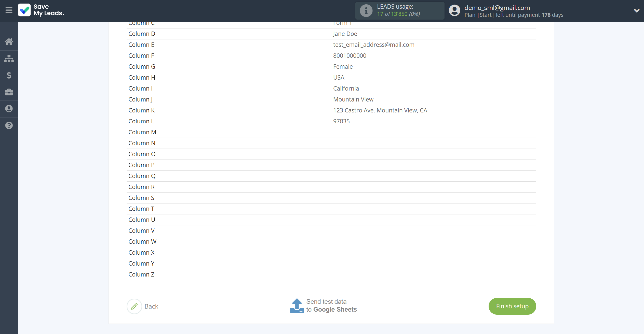The width and height of the screenshot is (644, 334).
Task: Open the billing dollar sidebar icon
Action: click(x=9, y=75)
